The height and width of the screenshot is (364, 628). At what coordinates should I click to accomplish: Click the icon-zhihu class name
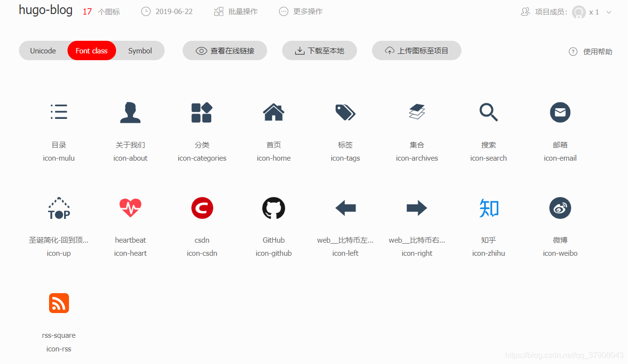489,253
